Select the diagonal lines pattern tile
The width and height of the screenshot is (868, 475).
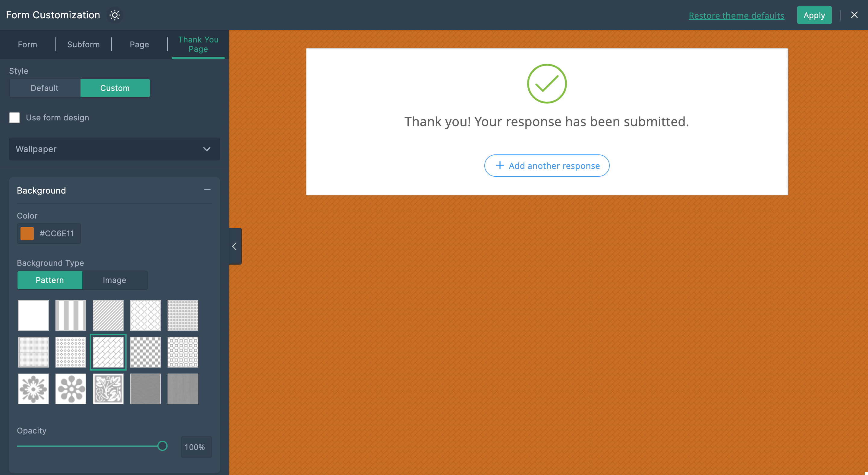[x=108, y=314]
